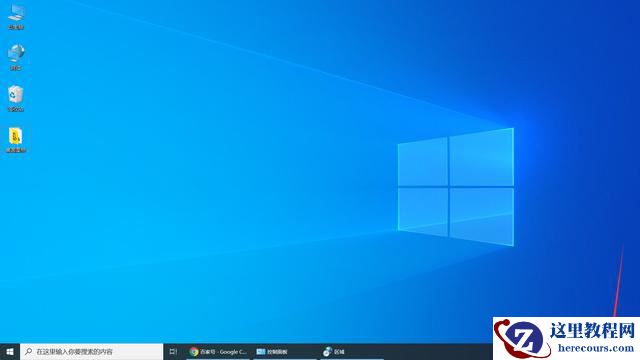Select the This PC desktop icon

[x=16, y=17]
